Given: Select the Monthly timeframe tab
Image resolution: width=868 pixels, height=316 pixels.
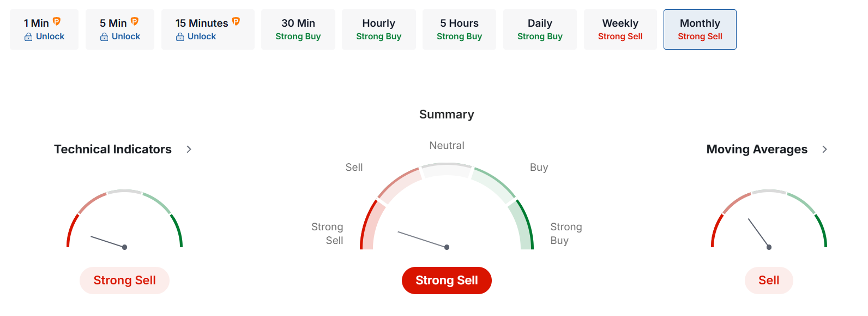Looking at the screenshot, I should pyautogui.click(x=700, y=29).
